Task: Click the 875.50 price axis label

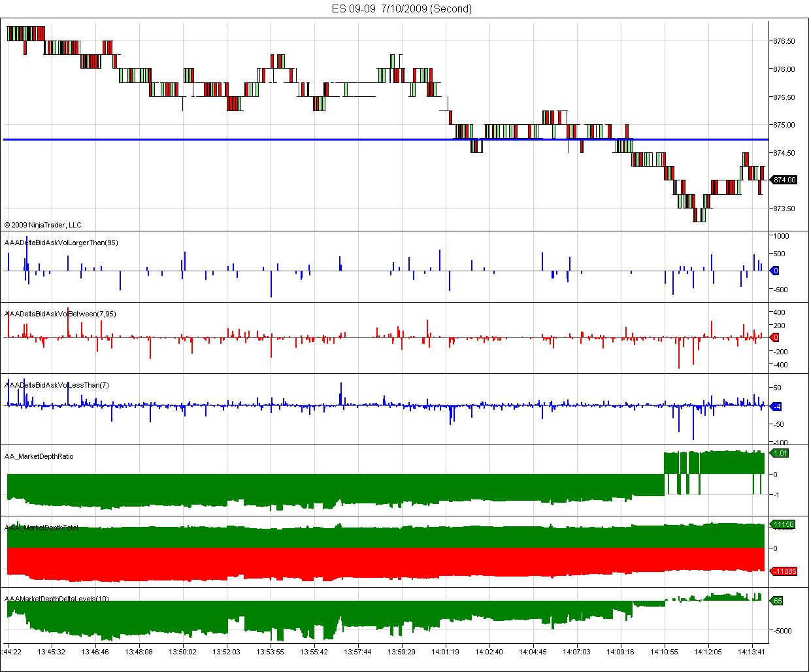Action: point(784,97)
